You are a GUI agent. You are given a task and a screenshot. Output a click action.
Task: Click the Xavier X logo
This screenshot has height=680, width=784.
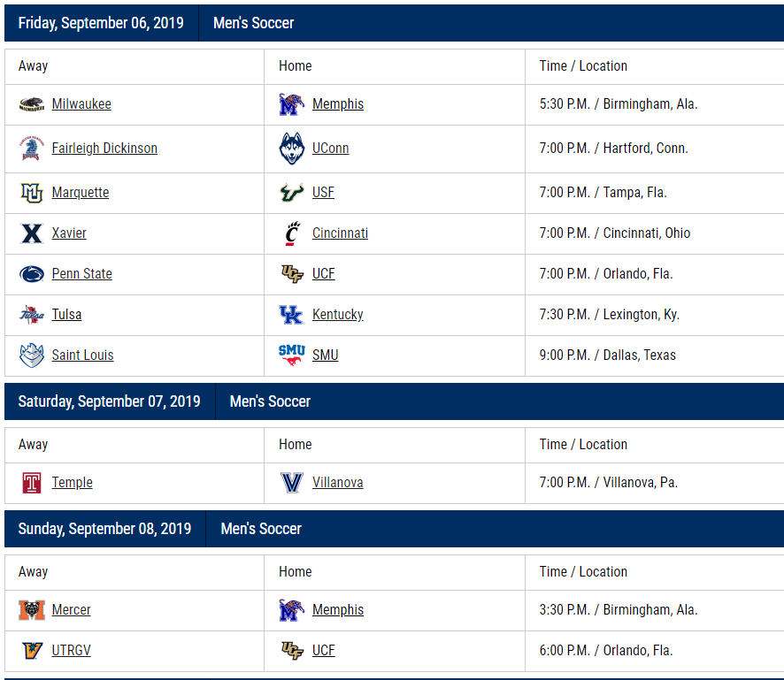coord(32,233)
